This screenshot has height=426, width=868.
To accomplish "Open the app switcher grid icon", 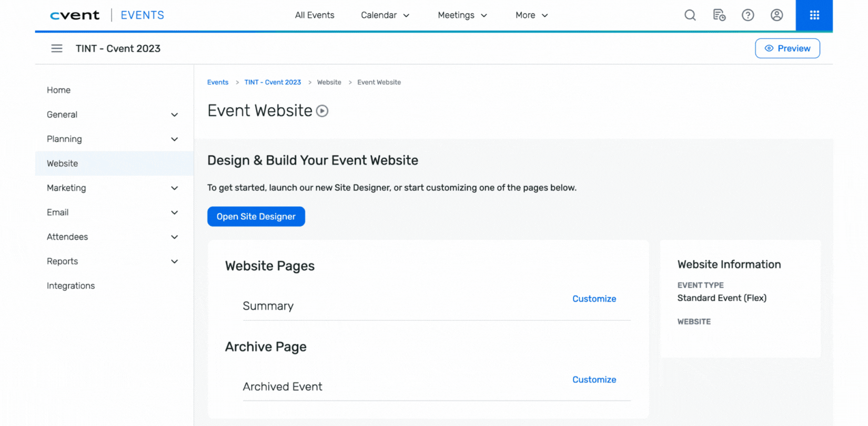I will click(814, 15).
